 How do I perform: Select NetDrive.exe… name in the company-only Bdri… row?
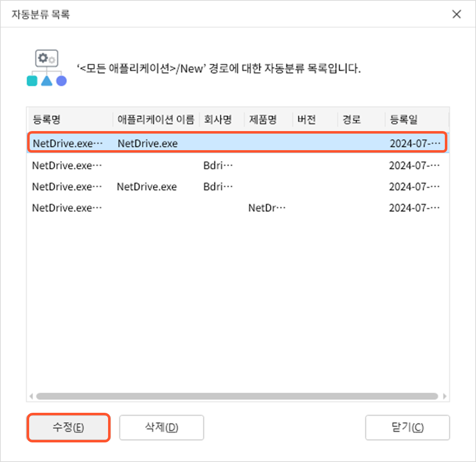[67, 166]
